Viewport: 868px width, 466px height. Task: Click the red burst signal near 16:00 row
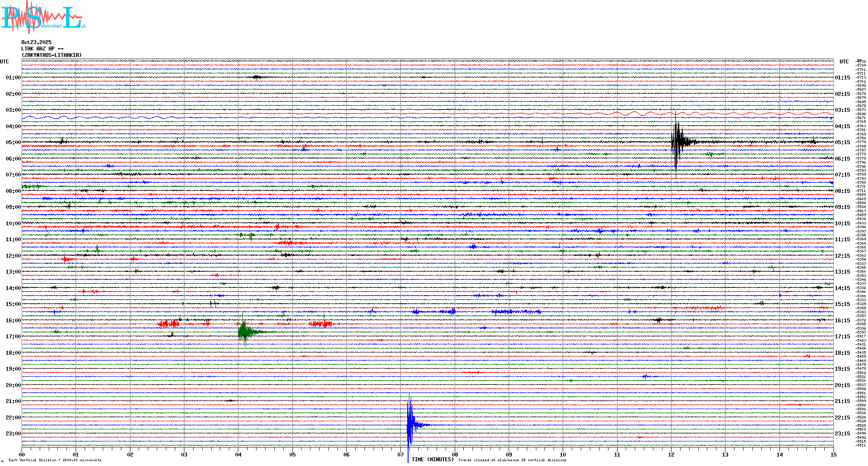coord(169,324)
